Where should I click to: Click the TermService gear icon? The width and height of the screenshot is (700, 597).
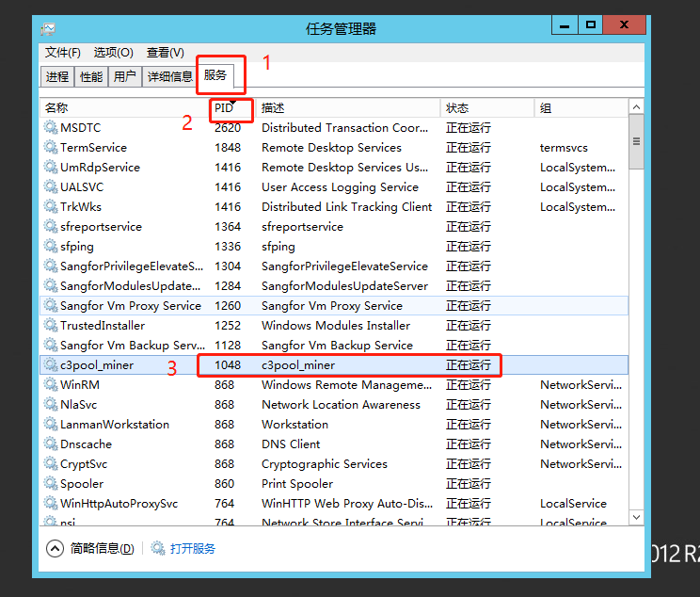coord(51,147)
